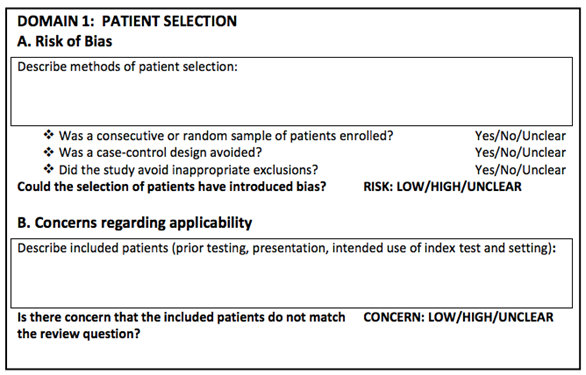Click the 'Describe included patients' text box
Image resolution: width=586 pixels, height=375 pixels.
pyautogui.click(x=292, y=273)
